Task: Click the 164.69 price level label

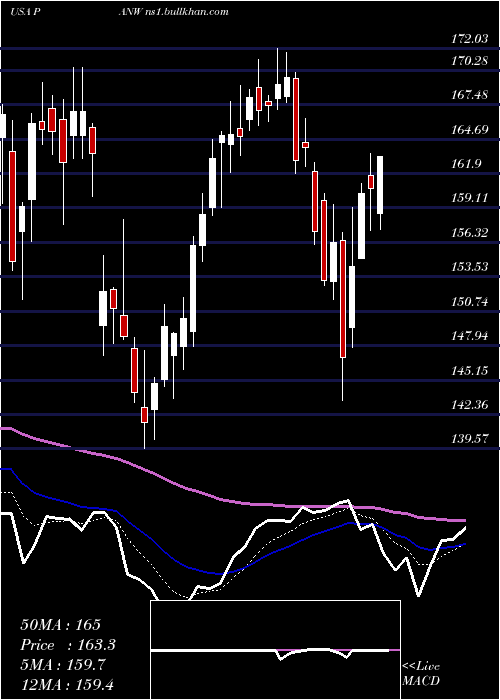Action: (470, 130)
